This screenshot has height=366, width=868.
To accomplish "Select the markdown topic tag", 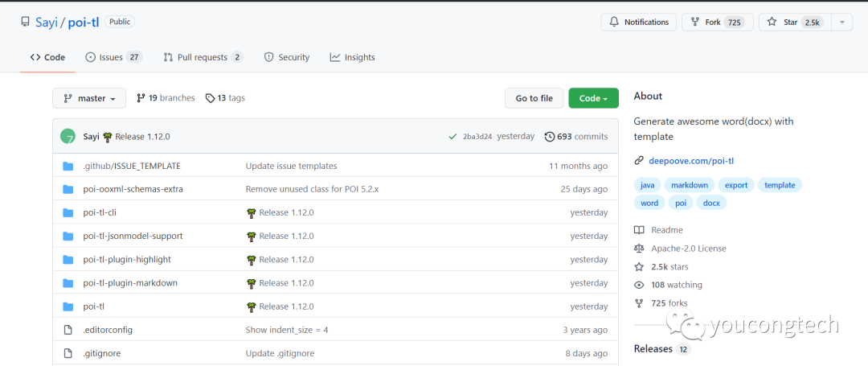I will tap(690, 186).
